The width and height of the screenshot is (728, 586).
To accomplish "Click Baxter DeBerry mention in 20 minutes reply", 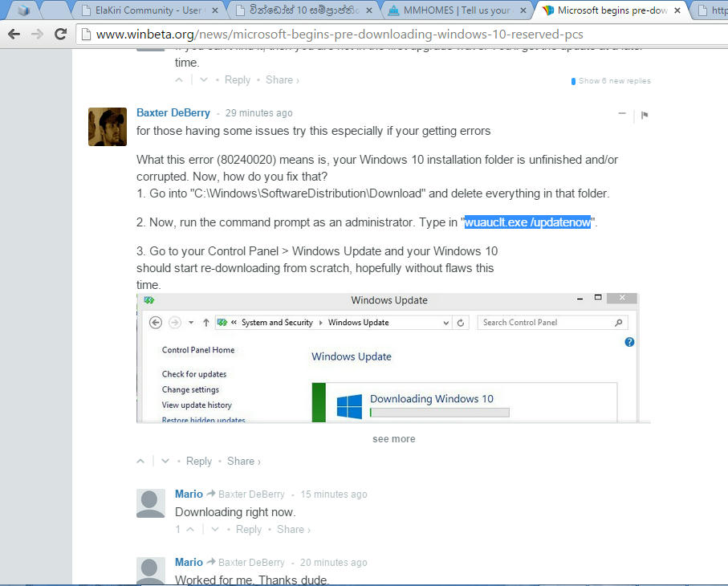I will pos(251,562).
